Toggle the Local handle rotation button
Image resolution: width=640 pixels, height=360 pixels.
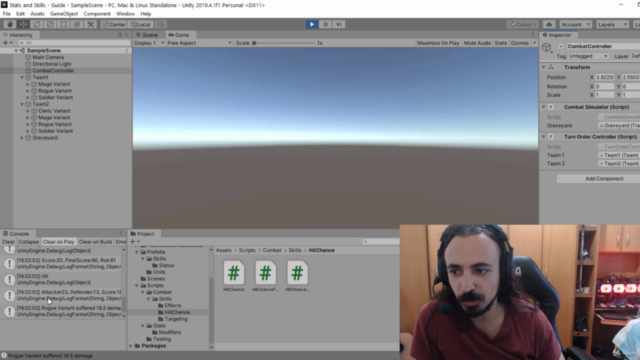pyautogui.click(x=141, y=24)
